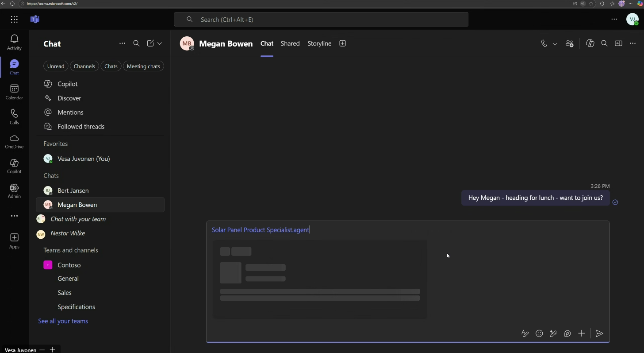The width and height of the screenshot is (644, 353).
Task: Expand the new chat dropdown chevron
Action: (160, 43)
